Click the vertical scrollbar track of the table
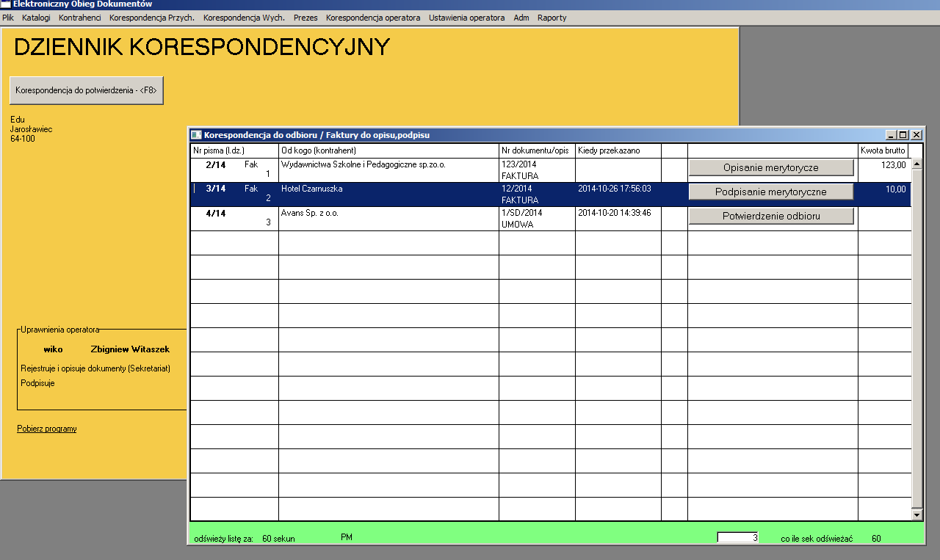Image resolution: width=940 pixels, height=560 pixels. point(916,340)
